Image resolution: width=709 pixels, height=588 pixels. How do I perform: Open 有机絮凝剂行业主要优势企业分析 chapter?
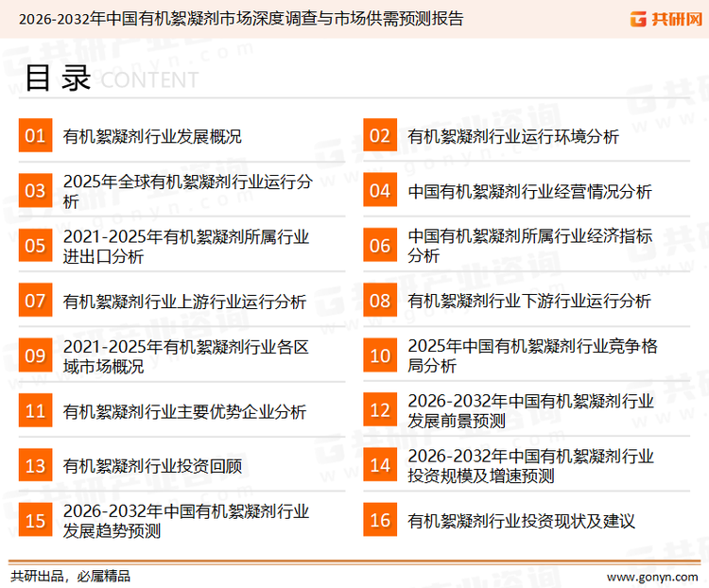click(184, 411)
